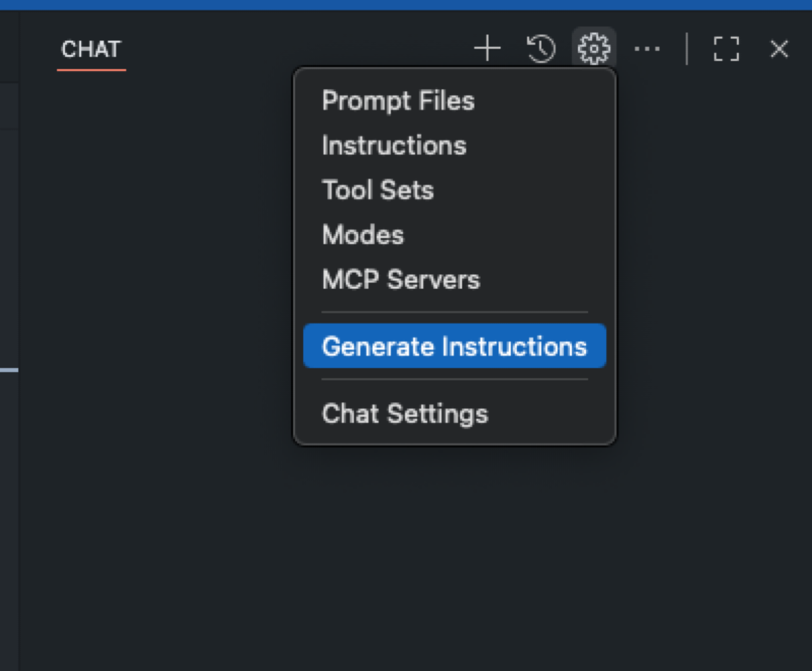
Task: Click the light horizontal line at the left edge
Action: coord(9,370)
